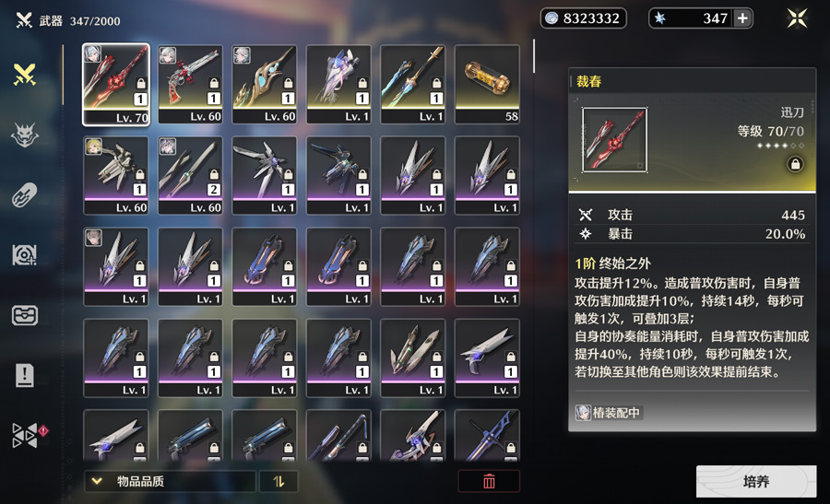Select the capsule materials sidebar icon
This screenshot has height=504, width=830.
coord(25,195)
